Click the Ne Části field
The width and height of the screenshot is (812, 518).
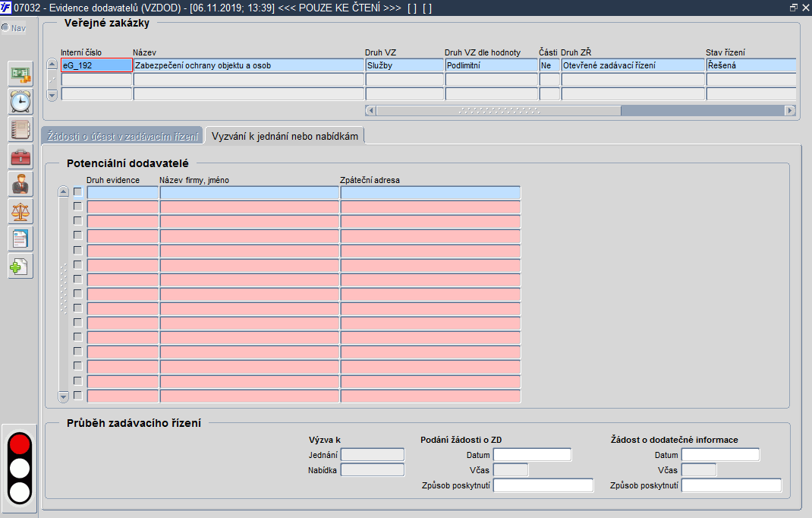(549, 65)
